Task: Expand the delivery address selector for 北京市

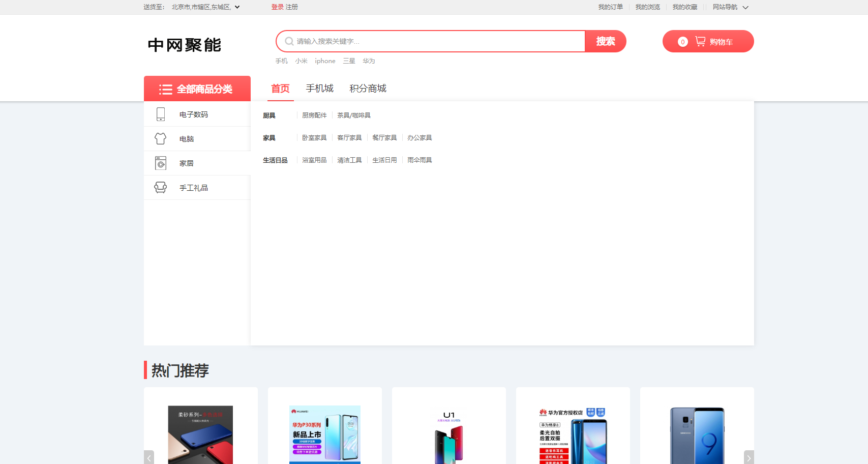Action: [237, 7]
